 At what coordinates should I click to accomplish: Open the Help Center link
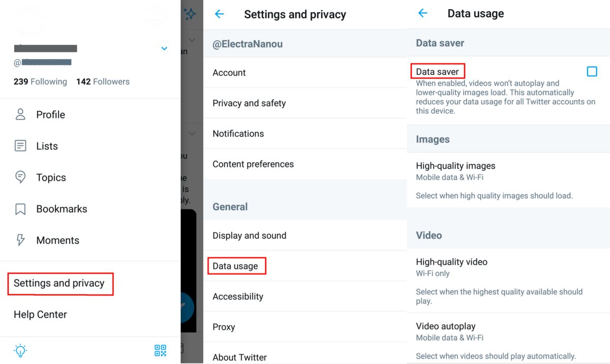[41, 315]
